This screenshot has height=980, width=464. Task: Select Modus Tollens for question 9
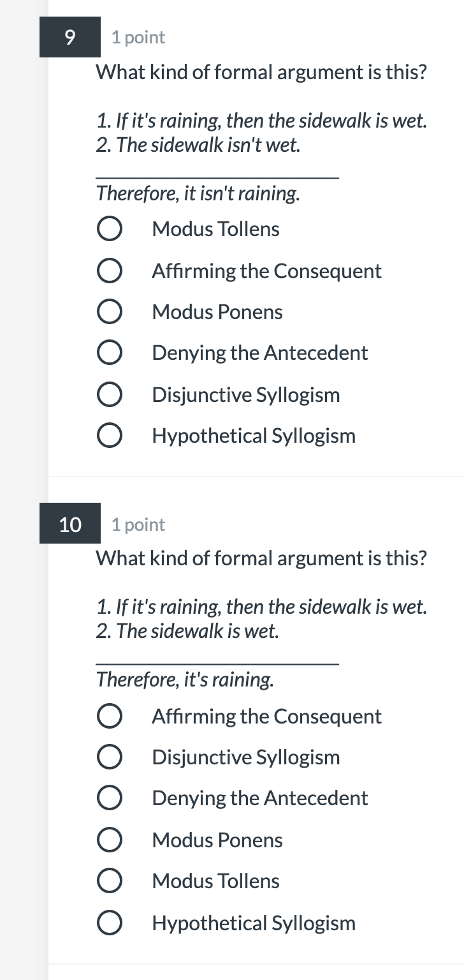(x=109, y=228)
